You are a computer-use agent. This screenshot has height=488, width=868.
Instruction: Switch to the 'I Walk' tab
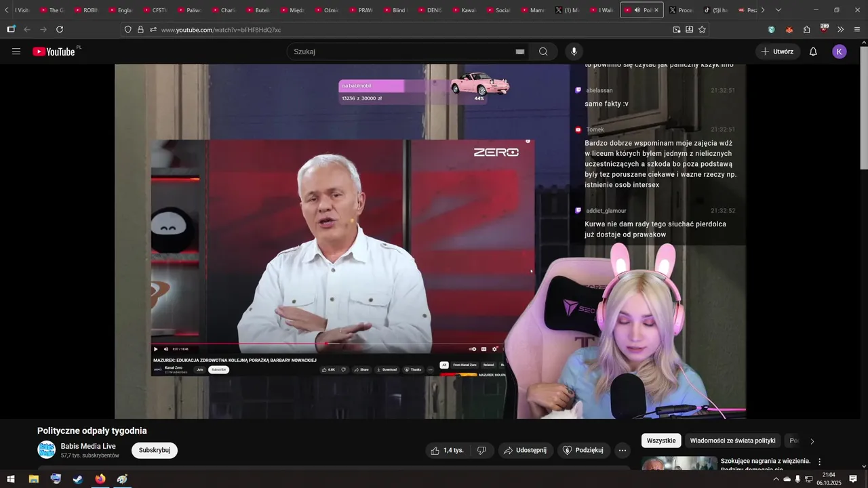[600, 10]
